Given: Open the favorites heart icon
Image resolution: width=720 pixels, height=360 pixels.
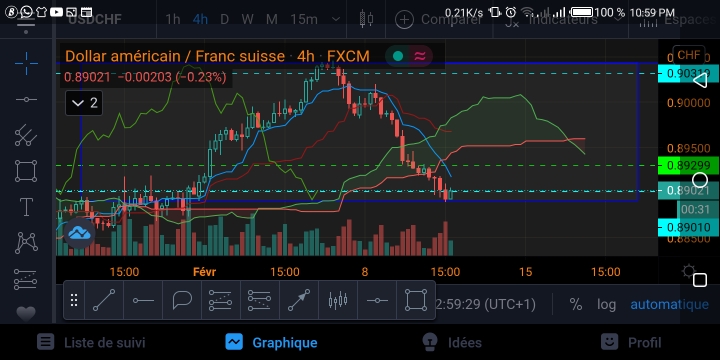Looking at the screenshot, I should click(26, 314).
